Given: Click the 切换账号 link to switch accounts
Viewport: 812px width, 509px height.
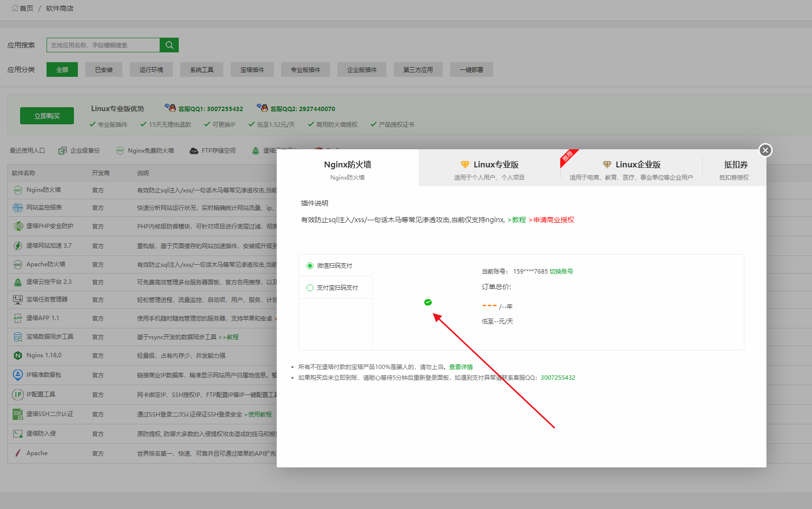Looking at the screenshot, I should (x=561, y=271).
